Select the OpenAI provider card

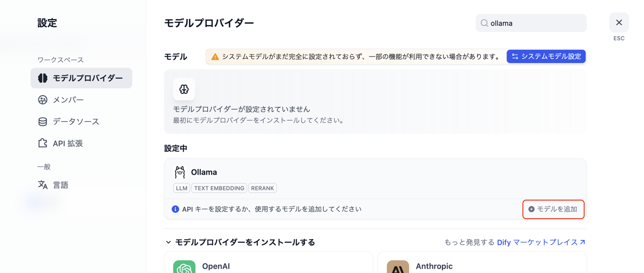tap(269, 262)
